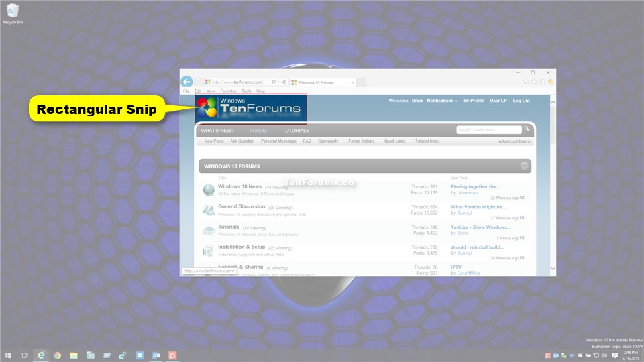Launch Google Chrome from the taskbar
The image size is (644, 362).
pos(58,355)
